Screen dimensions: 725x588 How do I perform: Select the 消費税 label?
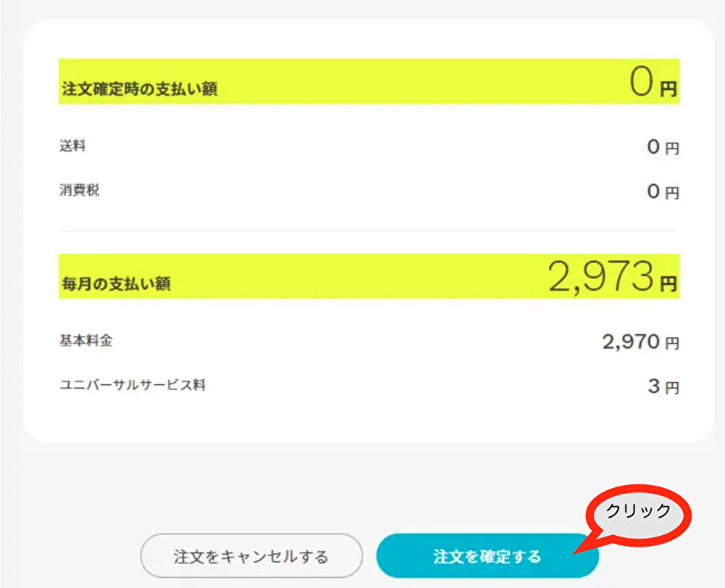click(79, 191)
